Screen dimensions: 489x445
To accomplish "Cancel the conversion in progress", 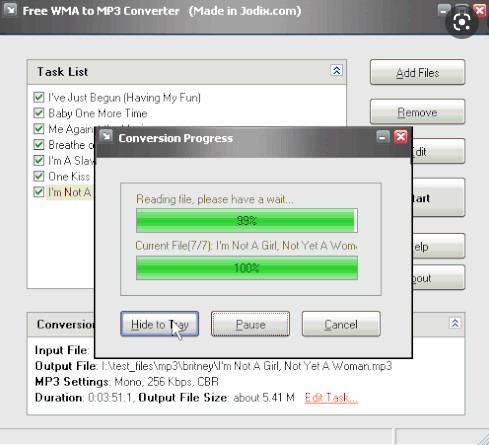I will pos(341,324).
